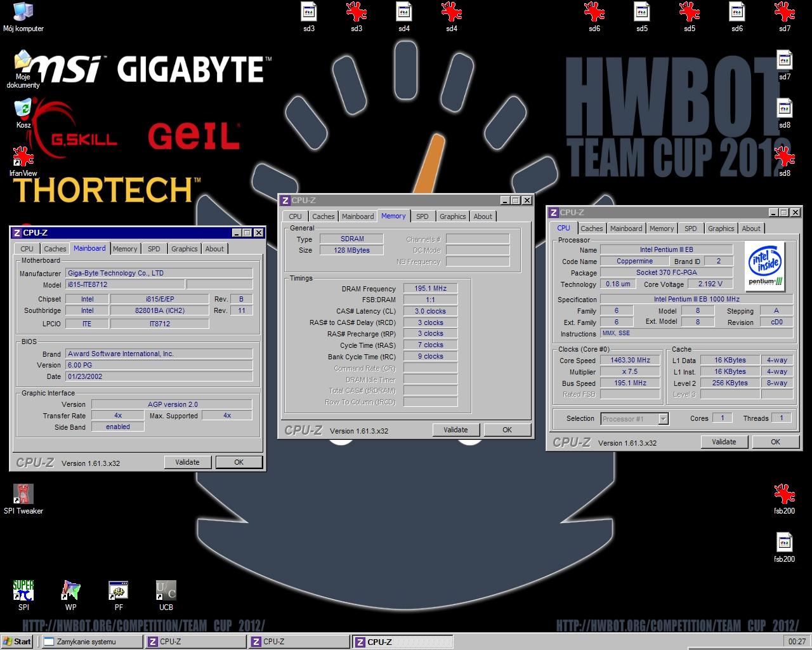Open the Start menu
Screen dimensions: 812x650
coord(18,642)
